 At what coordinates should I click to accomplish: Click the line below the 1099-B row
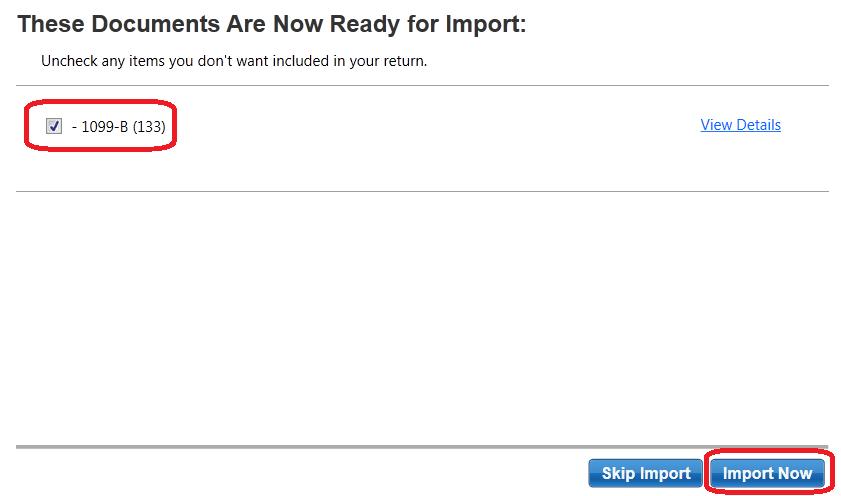422,191
